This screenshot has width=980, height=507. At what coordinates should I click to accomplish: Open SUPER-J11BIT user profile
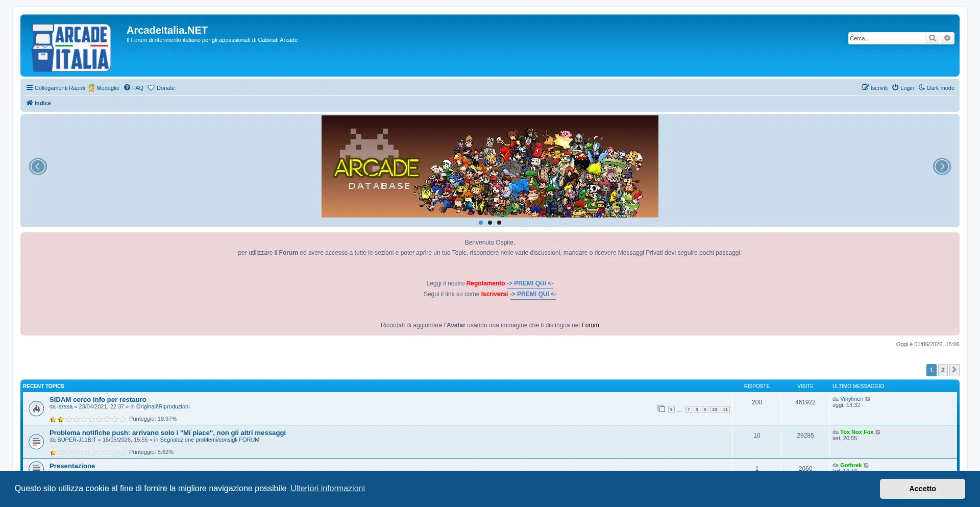77,440
